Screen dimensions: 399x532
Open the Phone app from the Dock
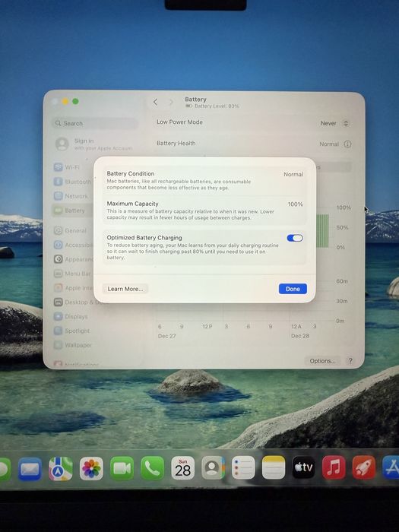coord(152,468)
